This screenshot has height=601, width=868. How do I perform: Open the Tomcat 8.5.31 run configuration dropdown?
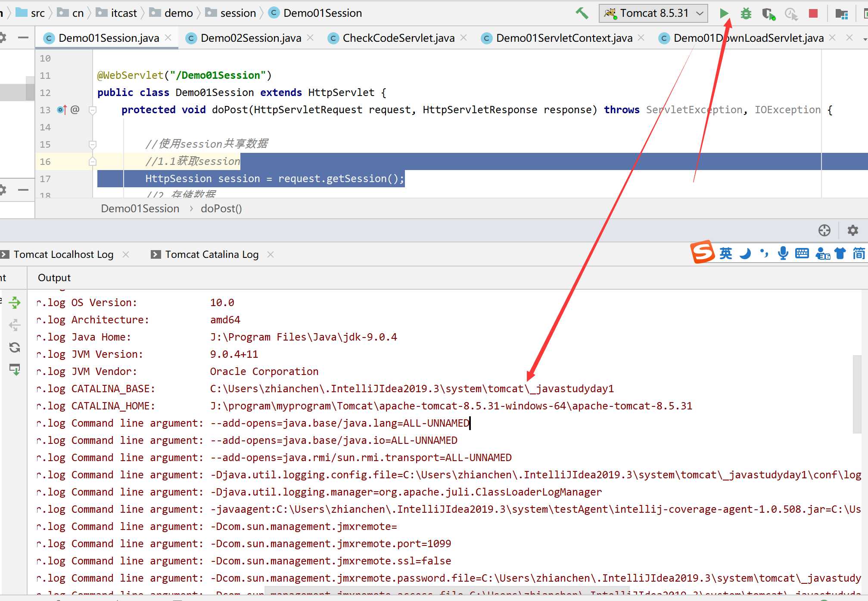click(x=653, y=13)
